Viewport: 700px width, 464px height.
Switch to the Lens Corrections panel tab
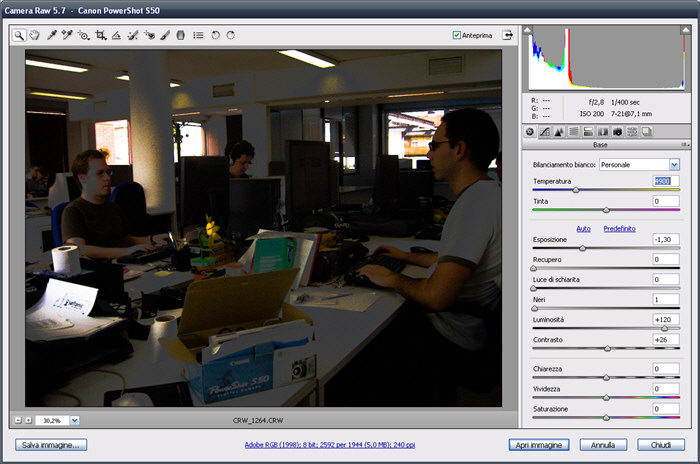tap(603, 132)
